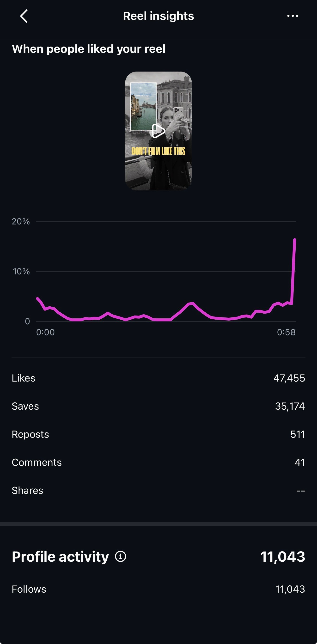This screenshot has height=644, width=317.
Task: Open the three-dot more options menu
Action: coord(293,16)
